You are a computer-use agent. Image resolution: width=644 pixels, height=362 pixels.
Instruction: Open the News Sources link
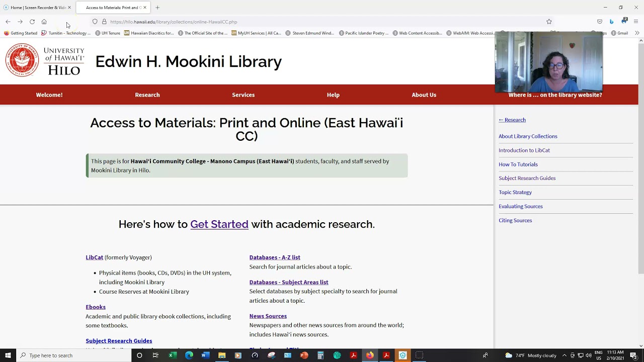268,316
